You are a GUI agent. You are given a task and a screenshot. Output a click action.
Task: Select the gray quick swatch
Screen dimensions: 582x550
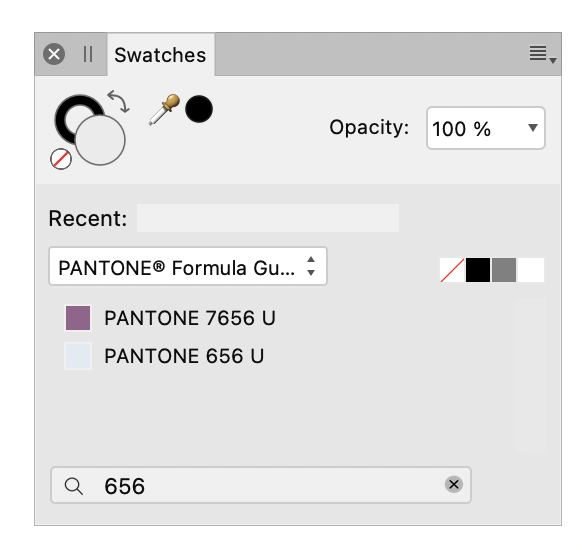(504, 270)
